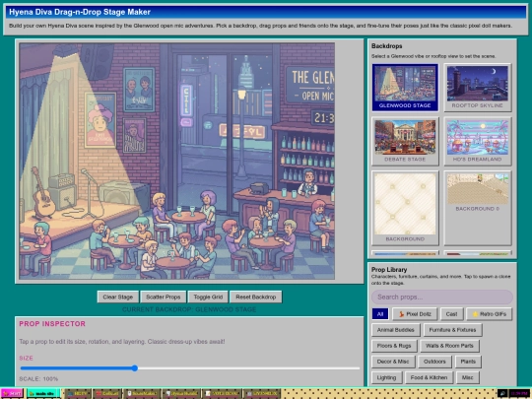532x399 pixels.
Task: Click the Prop Library heading
Action: tap(389, 270)
